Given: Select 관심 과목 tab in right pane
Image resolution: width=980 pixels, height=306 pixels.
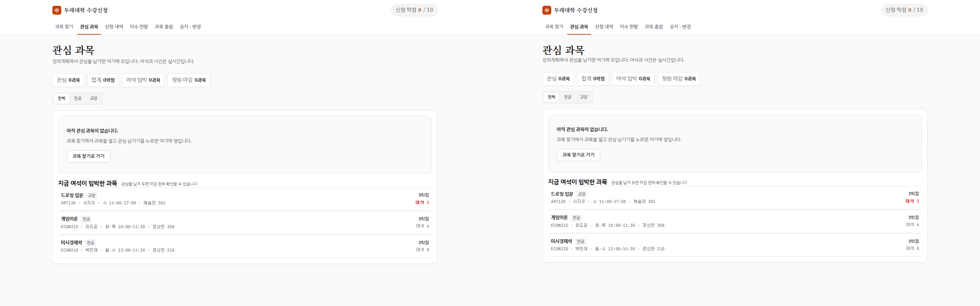Looking at the screenshot, I should [579, 27].
